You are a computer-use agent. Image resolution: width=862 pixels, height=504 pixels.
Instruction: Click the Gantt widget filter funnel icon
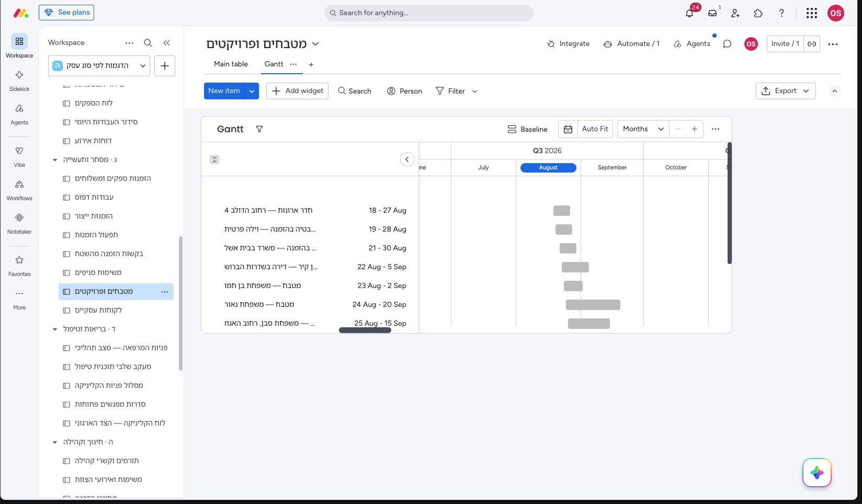259,129
